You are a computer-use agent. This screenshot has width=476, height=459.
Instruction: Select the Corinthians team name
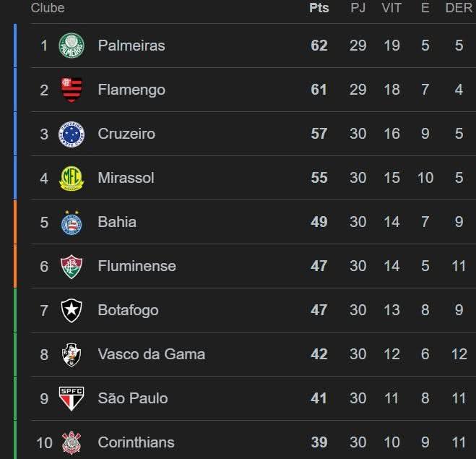[136, 442]
